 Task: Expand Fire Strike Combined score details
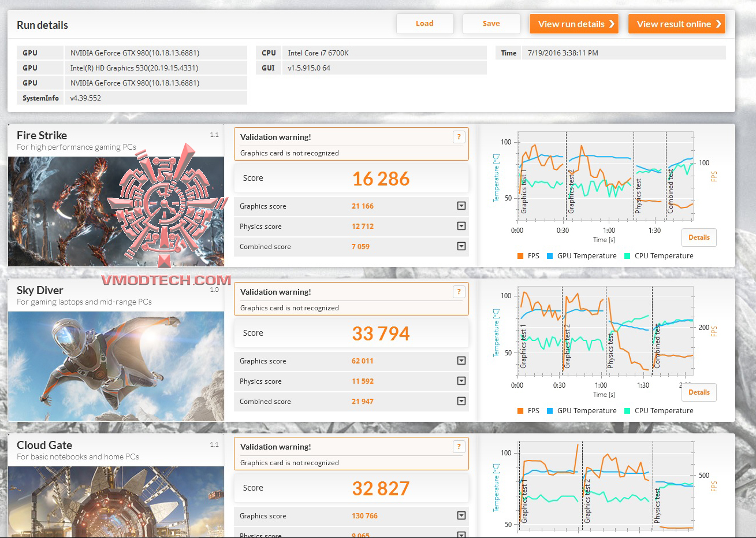coord(461,246)
